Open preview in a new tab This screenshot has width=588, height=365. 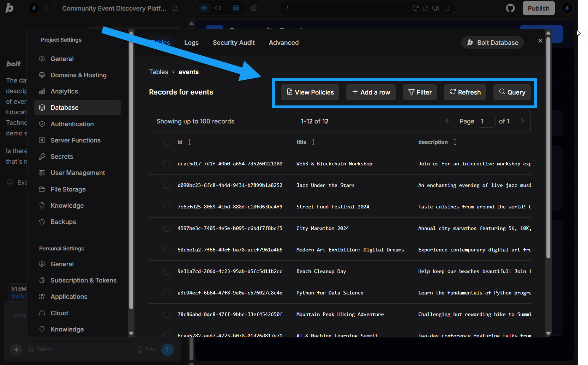425,8
